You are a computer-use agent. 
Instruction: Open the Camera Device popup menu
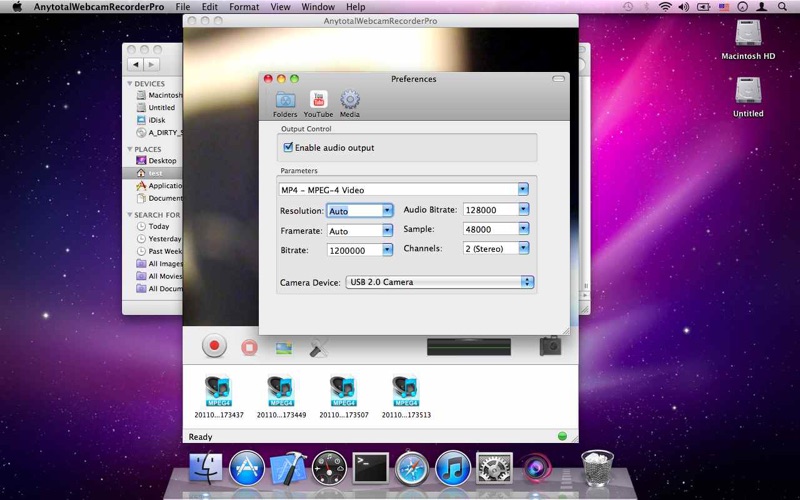click(x=440, y=282)
